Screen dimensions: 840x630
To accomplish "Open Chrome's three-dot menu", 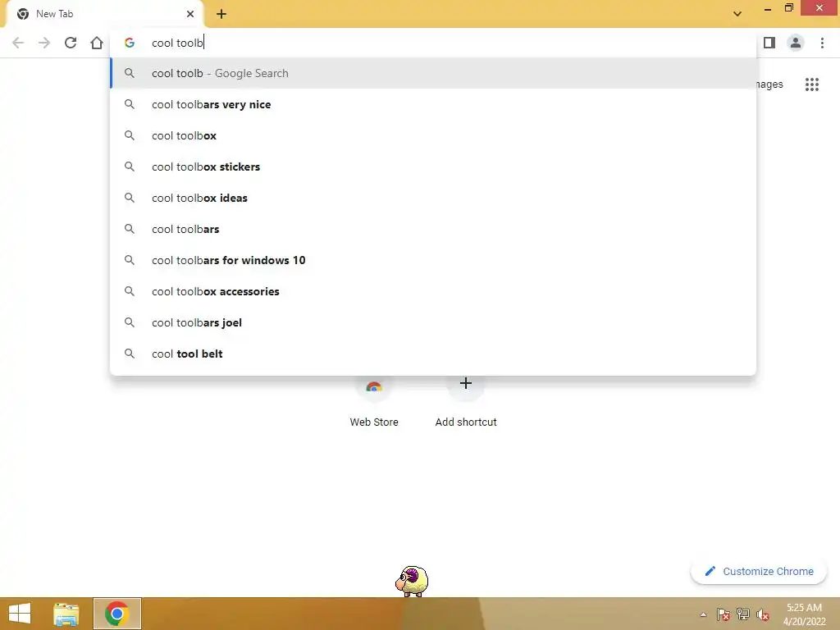I will 822,43.
